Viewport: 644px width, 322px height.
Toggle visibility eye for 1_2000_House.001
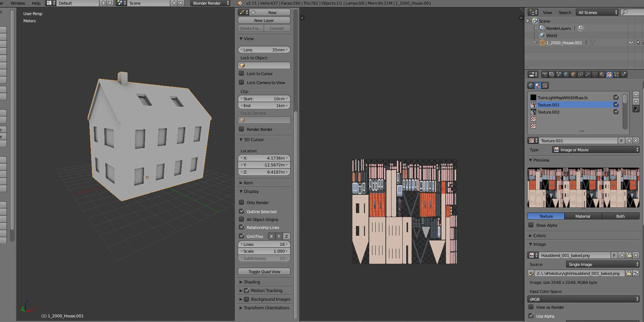point(631,42)
